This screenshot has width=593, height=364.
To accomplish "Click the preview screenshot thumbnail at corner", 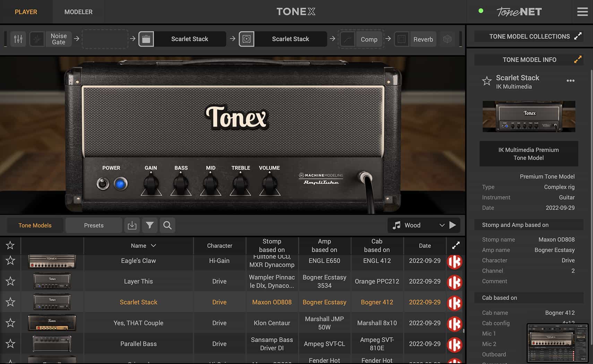I will click(558, 343).
